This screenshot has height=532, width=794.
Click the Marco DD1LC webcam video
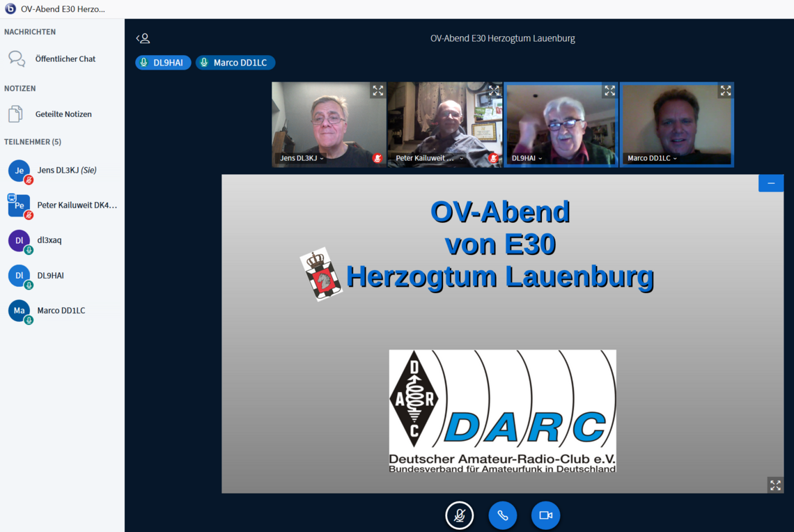(676, 124)
